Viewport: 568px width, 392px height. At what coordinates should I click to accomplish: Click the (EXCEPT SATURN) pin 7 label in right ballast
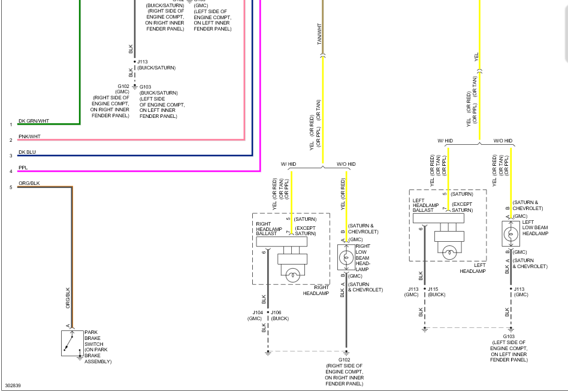306,230
